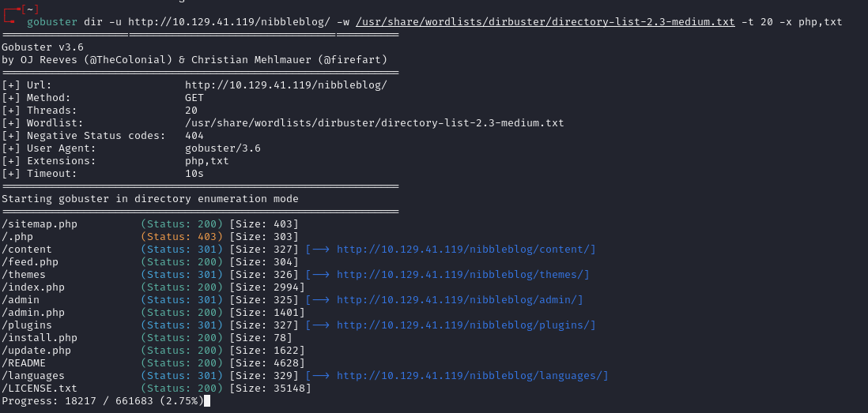Click the /index.php result entry
868x413 pixels.
tap(33, 287)
